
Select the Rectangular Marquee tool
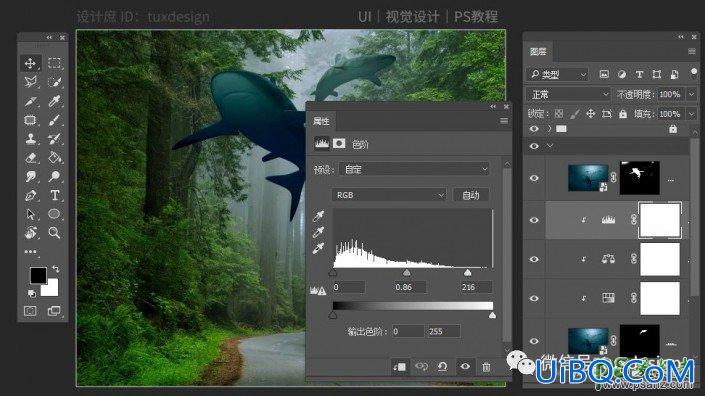click(x=54, y=63)
